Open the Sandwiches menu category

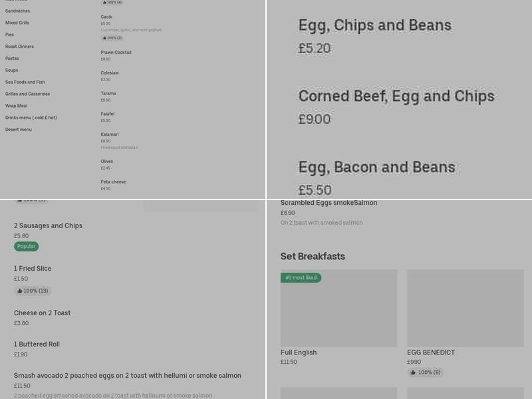pyautogui.click(x=17, y=11)
